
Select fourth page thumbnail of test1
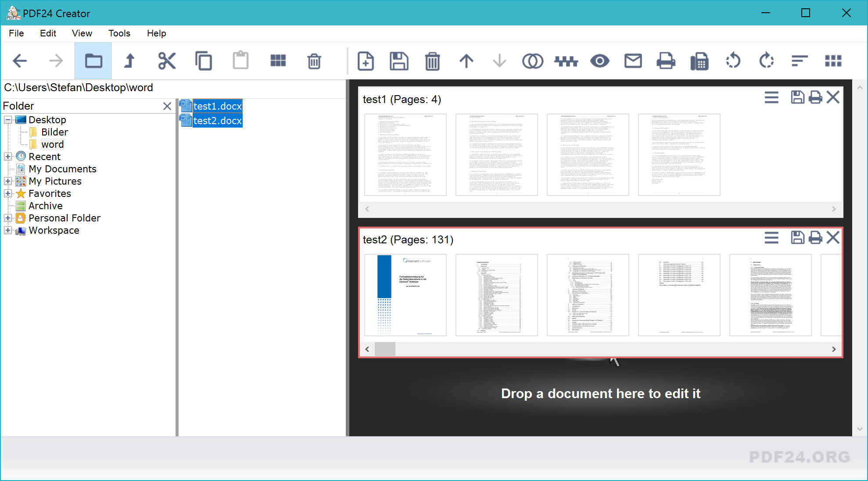[679, 155]
